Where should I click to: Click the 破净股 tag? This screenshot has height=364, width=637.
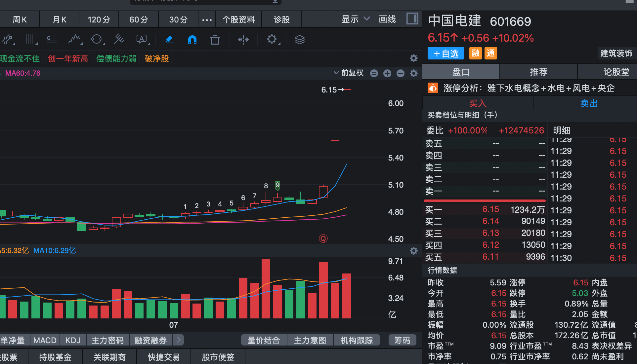point(157,59)
